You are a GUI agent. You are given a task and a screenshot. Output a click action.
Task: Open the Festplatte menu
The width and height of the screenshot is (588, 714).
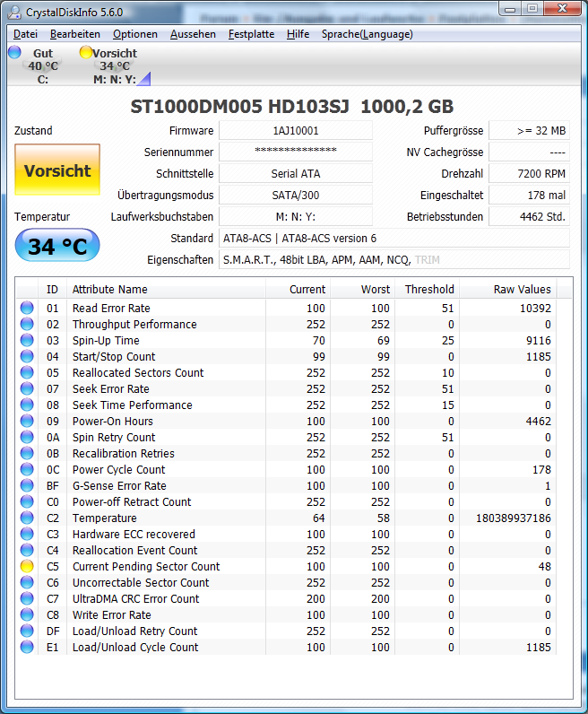pyautogui.click(x=251, y=34)
